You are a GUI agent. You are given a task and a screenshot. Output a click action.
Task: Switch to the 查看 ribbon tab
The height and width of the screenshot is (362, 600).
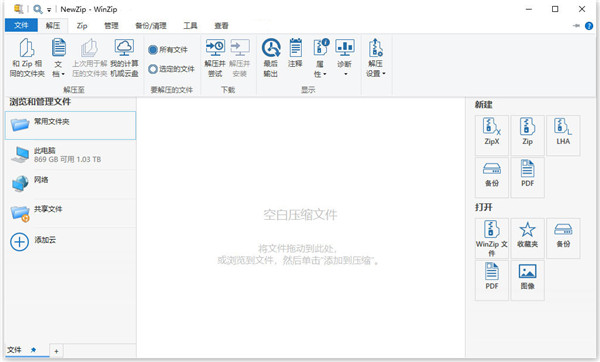click(221, 26)
